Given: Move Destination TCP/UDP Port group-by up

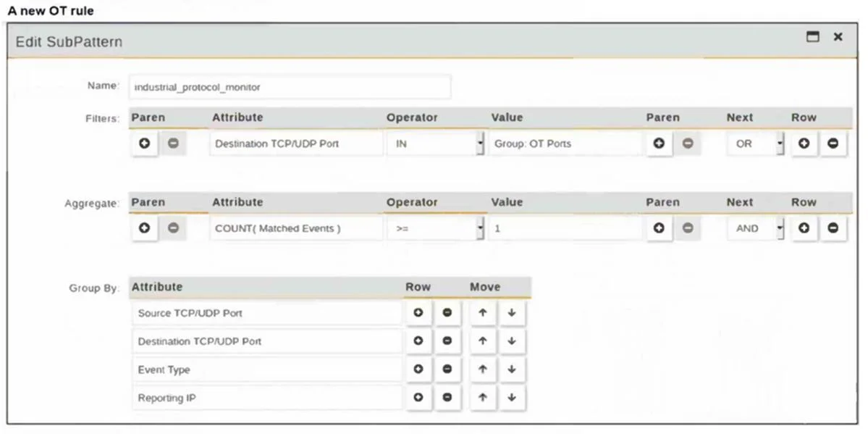Looking at the screenshot, I should [483, 341].
